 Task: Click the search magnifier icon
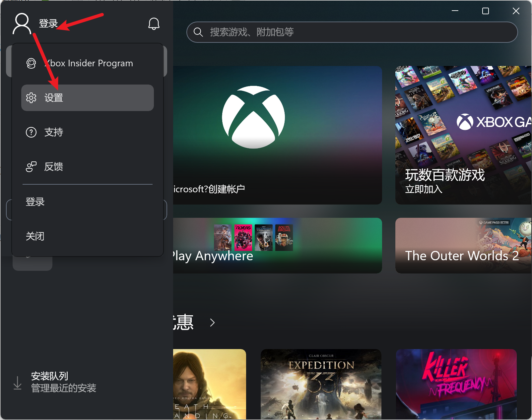pyautogui.click(x=198, y=32)
